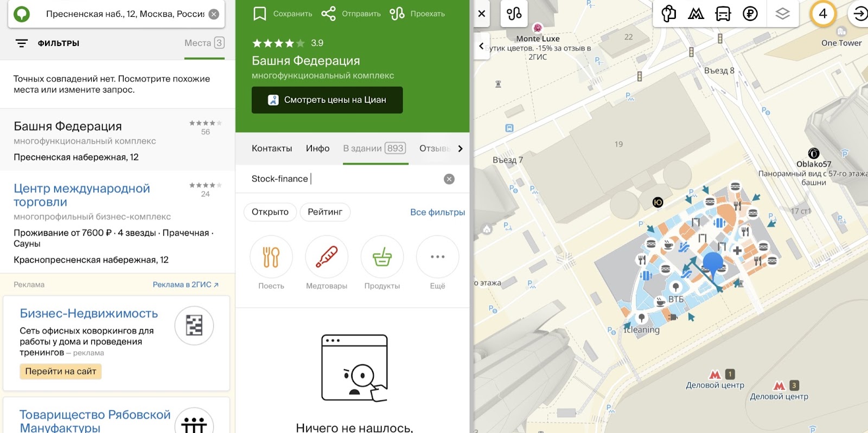This screenshot has width=868, height=433.
Task: Follow the Реклама в 2ГИС link
Action: (x=186, y=285)
